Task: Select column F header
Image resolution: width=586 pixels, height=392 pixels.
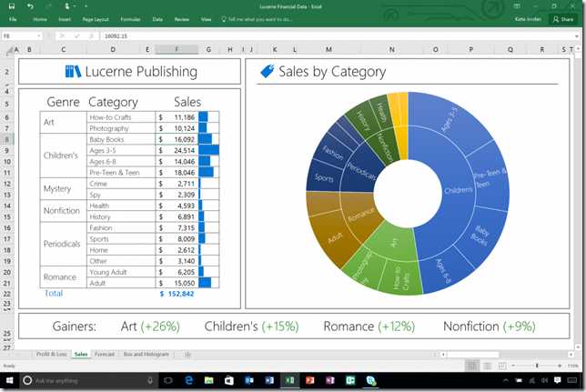Action: pos(177,49)
